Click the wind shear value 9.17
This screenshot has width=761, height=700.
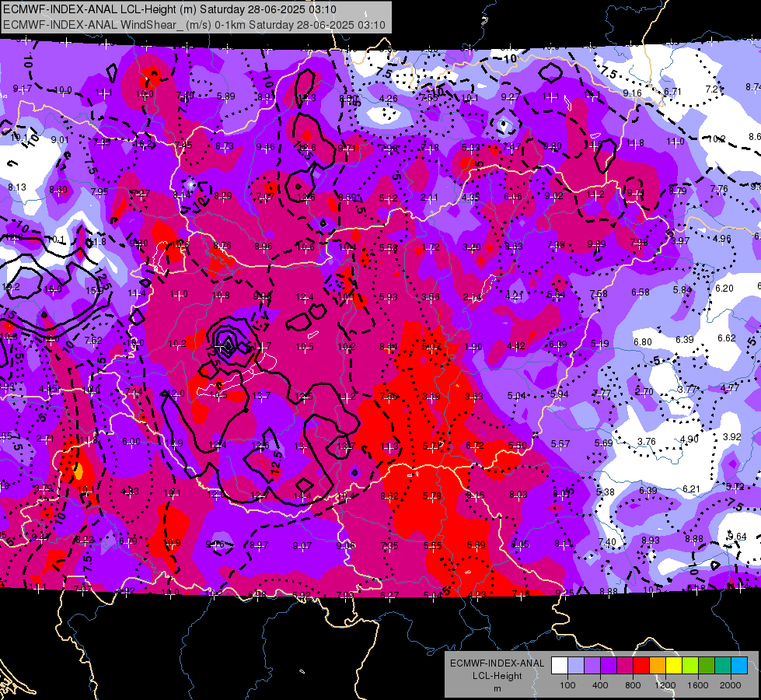point(23,89)
